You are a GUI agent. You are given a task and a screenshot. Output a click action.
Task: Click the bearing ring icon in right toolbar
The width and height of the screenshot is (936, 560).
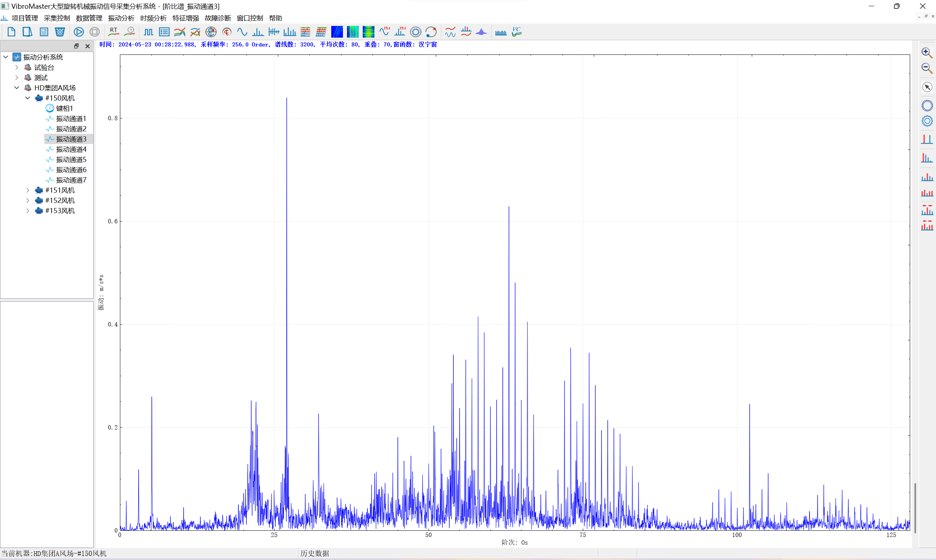927,106
